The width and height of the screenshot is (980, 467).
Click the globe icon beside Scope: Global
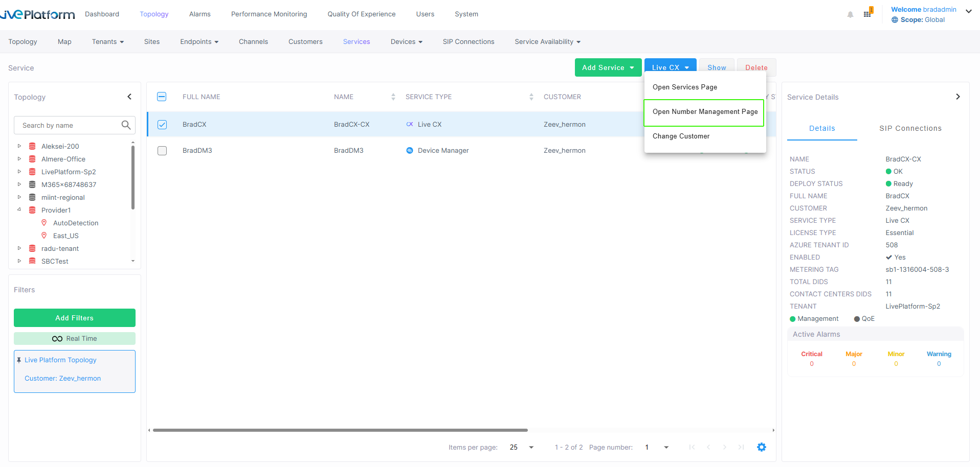click(895, 20)
